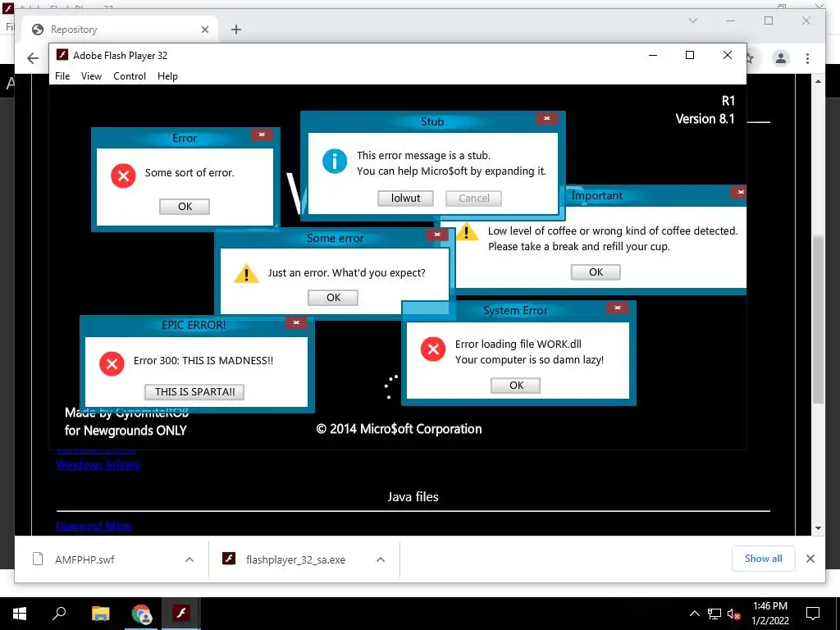Click the Adobe Flash Player title bar icon
This screenshot has height=630, width=840.
[x=62, y=55]
